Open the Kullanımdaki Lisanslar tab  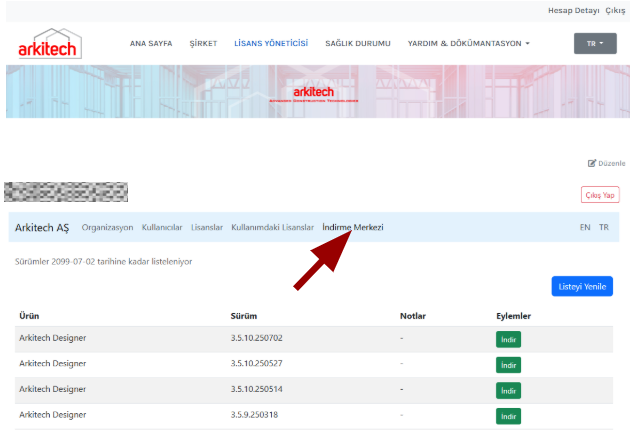(x=272, y=227)
